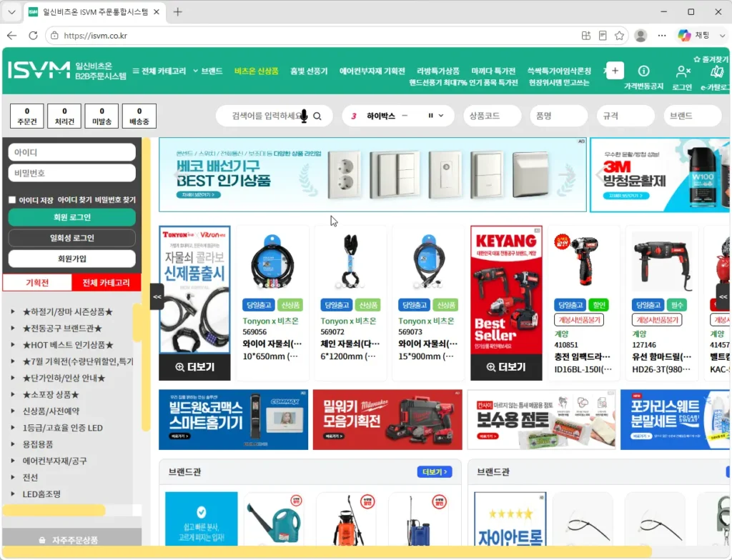Viewport: 732px width, 560px height.
Task: Open browser settings ellipsis menu
Action: [x=662, y=36]
